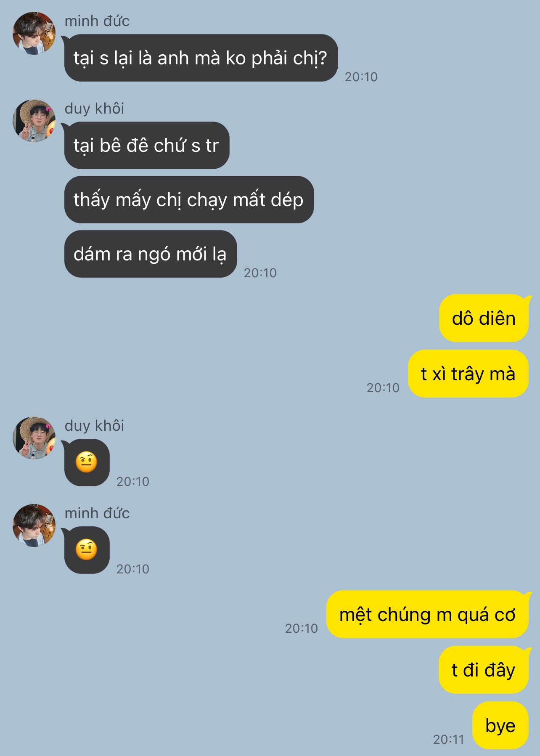Tap the 'dám ra ngó mới lạ' bubble
Viewport: 540px width, 756px height.
(x=151, y=254)
